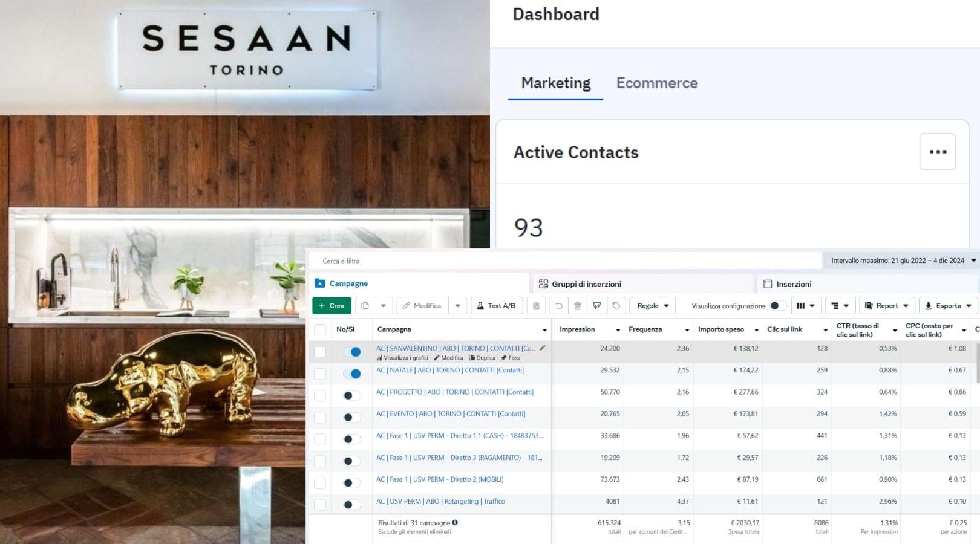The width and height of the screenshot is (980, 544).
Task: Open the breakdown rows dropdown
Action: pyautogui.click(x=840, y=306)
